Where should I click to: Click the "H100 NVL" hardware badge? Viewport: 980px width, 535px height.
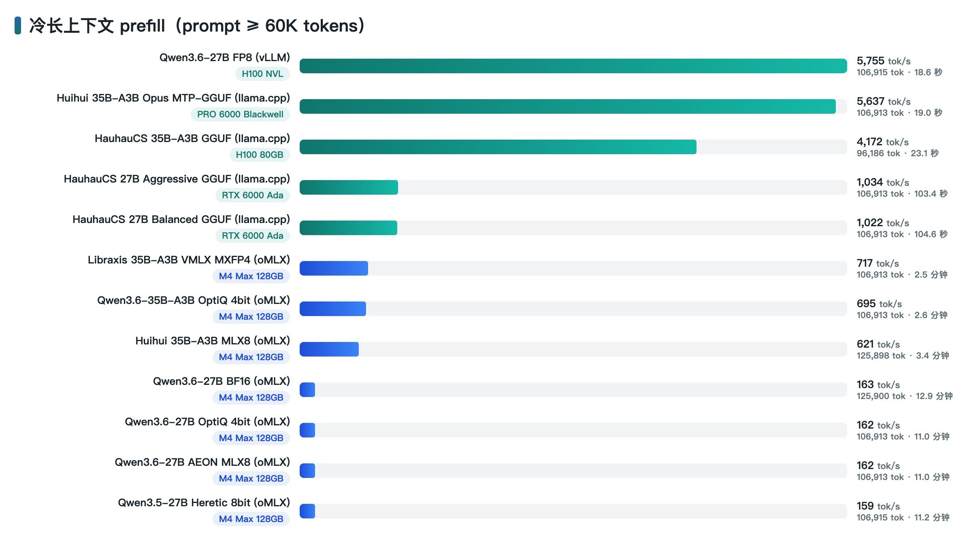pyautogui.click(x=262, y=74)
